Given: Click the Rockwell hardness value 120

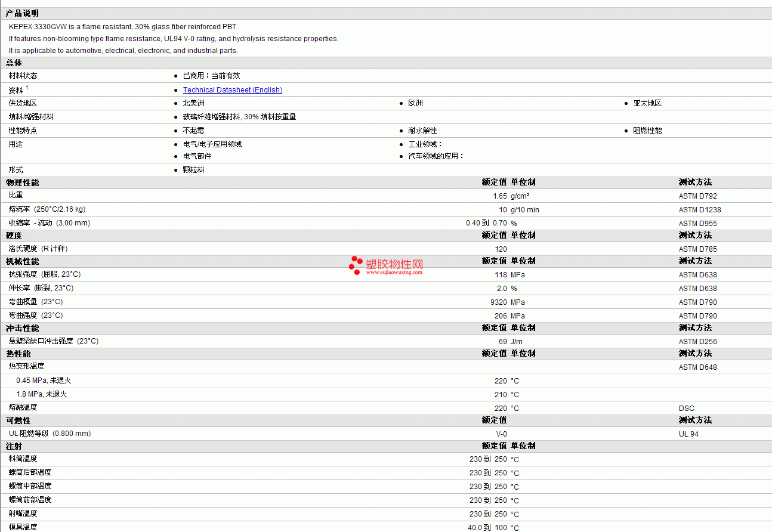Looking at the screenshot, I should point(501,249).
